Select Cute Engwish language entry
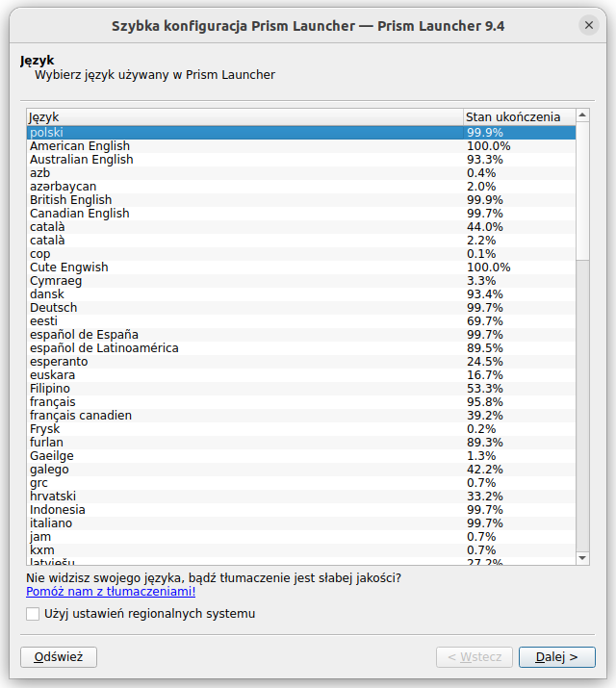The image size is (616, 688). (x=69, y=268)
